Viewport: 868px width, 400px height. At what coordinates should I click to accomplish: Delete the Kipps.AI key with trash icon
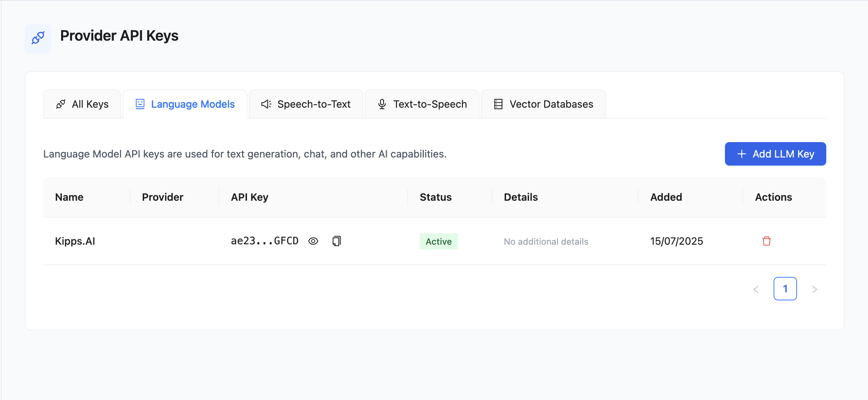coord(767,241)
